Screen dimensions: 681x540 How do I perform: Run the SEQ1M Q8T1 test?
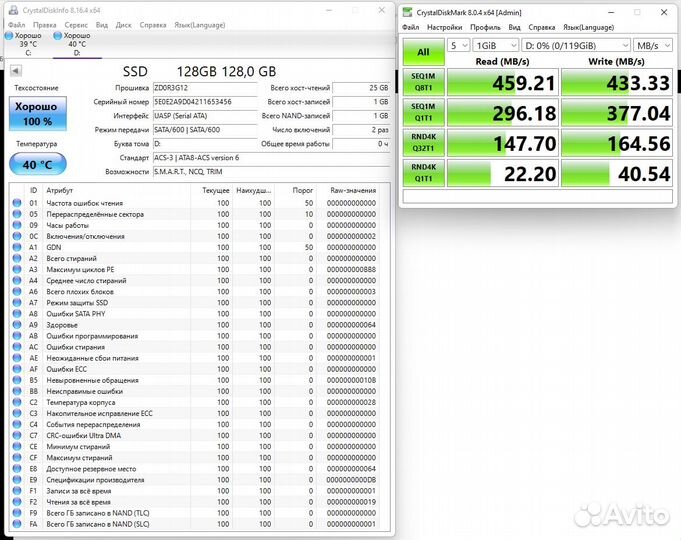(423, 82)
